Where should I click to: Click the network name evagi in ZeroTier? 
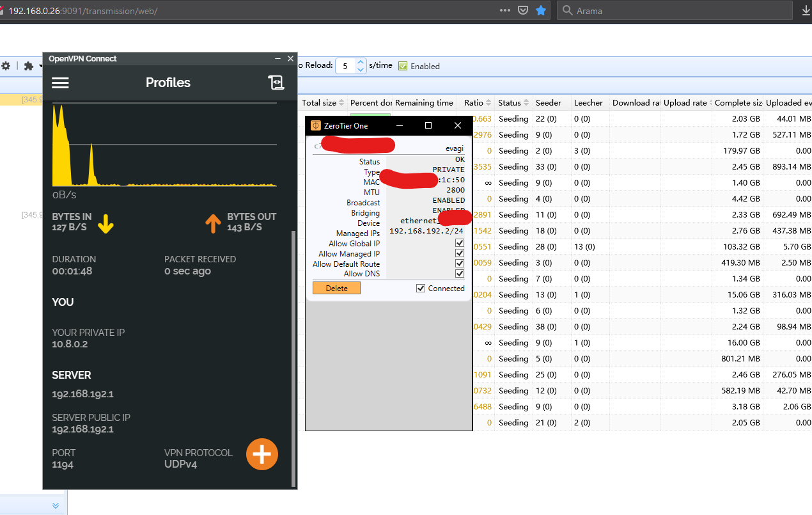click(455, 148)
